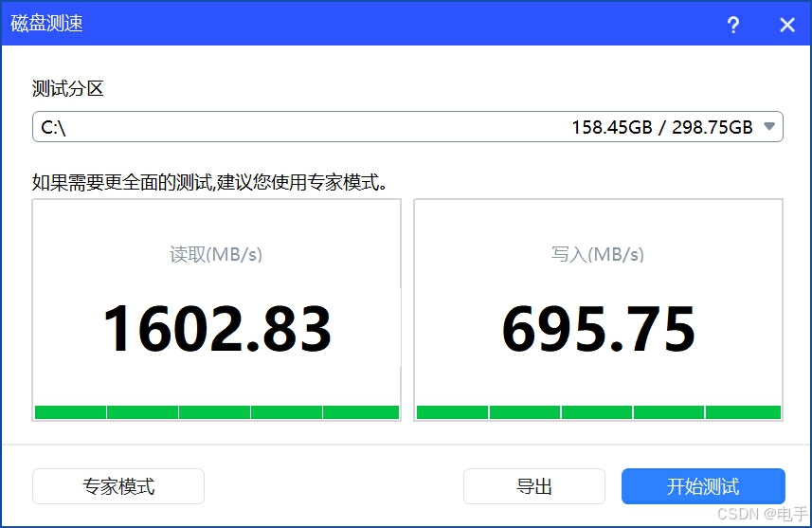Open the help question mark icon

pos(732,25)
